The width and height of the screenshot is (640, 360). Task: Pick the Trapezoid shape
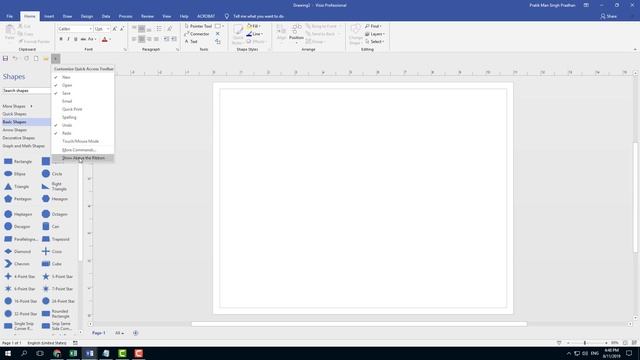[x=56, y=239]
